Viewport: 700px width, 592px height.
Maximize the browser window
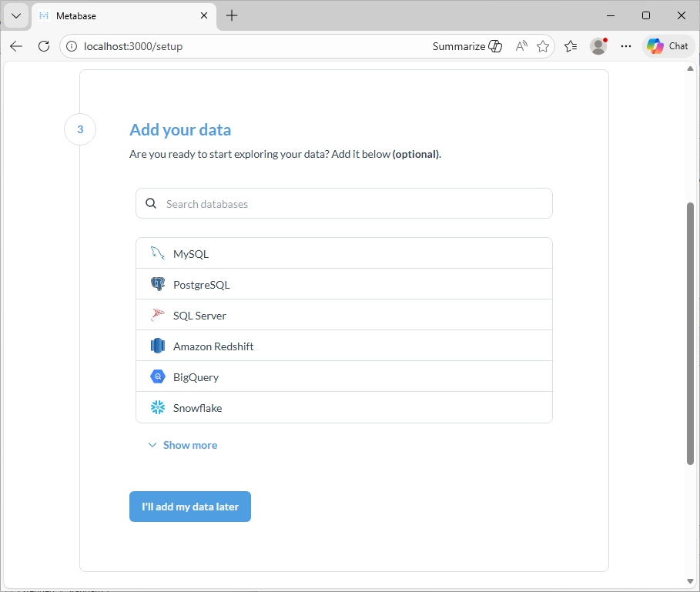(x=646, y=15)
